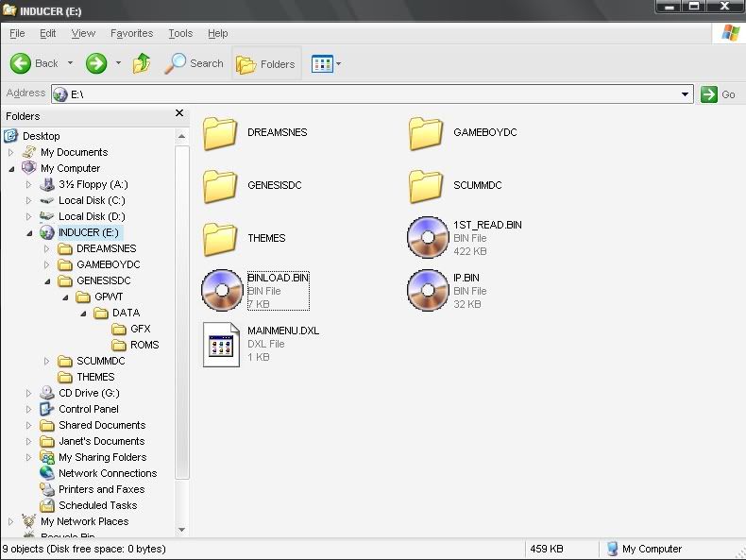Expand the CD Drive (G:) node

click(x=29, y=393)
